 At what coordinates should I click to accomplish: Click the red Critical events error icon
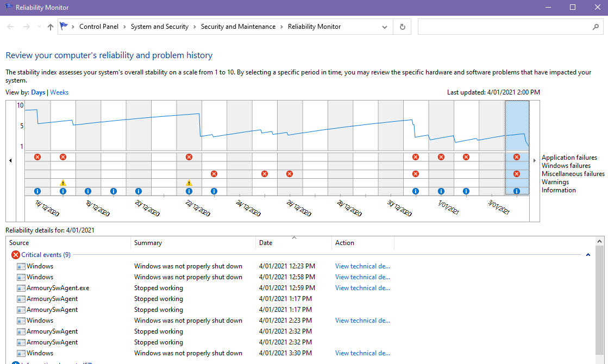(x=16, y=255)
